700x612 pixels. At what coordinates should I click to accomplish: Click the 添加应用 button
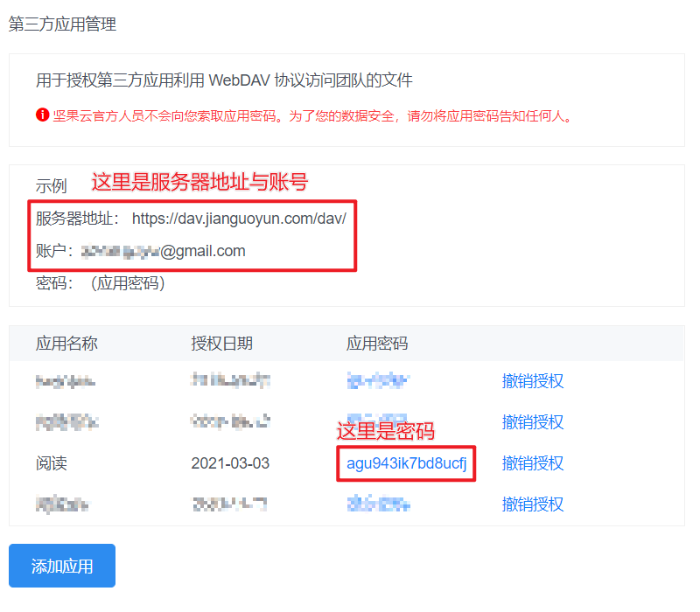62,565
